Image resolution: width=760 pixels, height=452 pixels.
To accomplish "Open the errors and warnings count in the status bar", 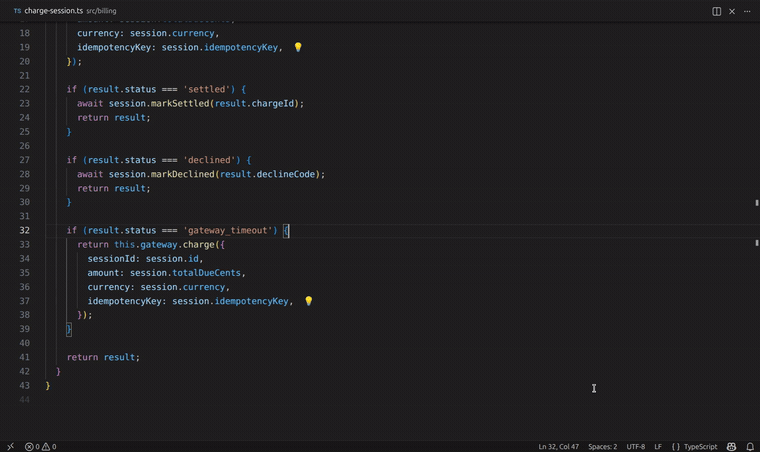I will (41, 447).
